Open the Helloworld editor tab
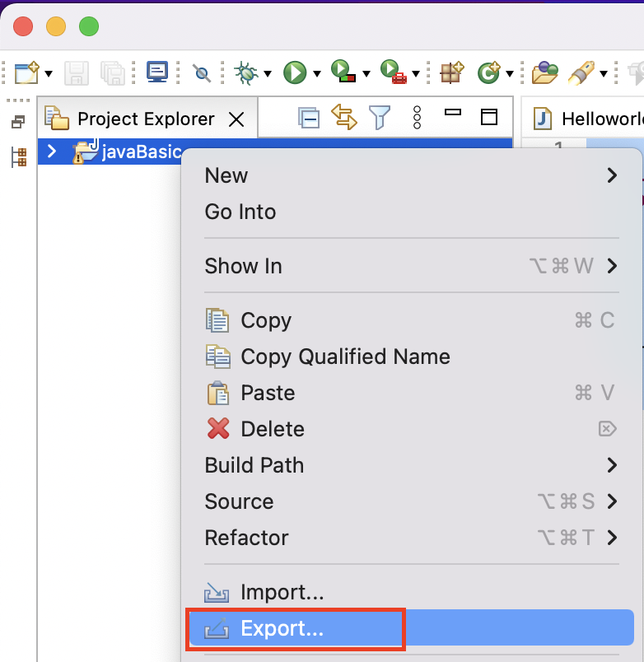The image size is (644, 662). [x=589, y=119]
